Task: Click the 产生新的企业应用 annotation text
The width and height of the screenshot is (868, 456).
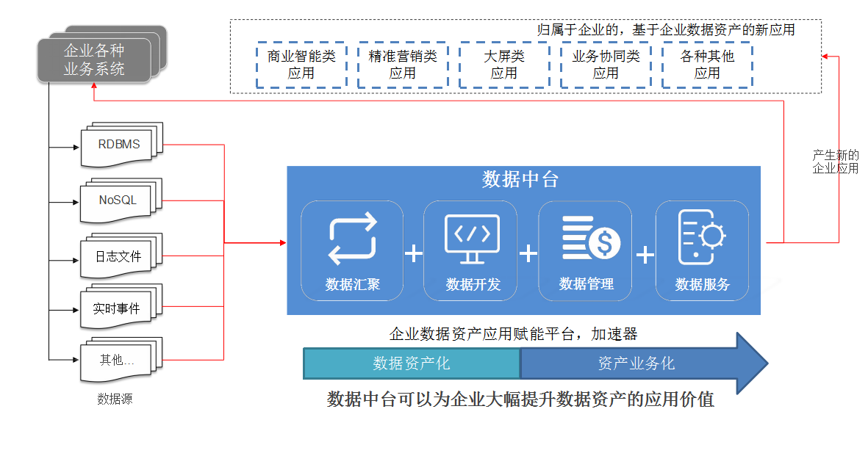Action: click(836, 162)
